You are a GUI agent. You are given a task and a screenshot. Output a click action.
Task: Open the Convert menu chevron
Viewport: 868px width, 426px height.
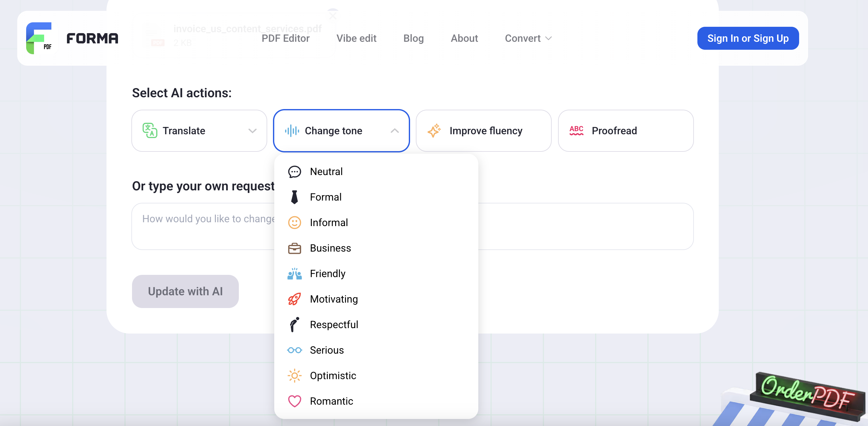pos(548,38)
